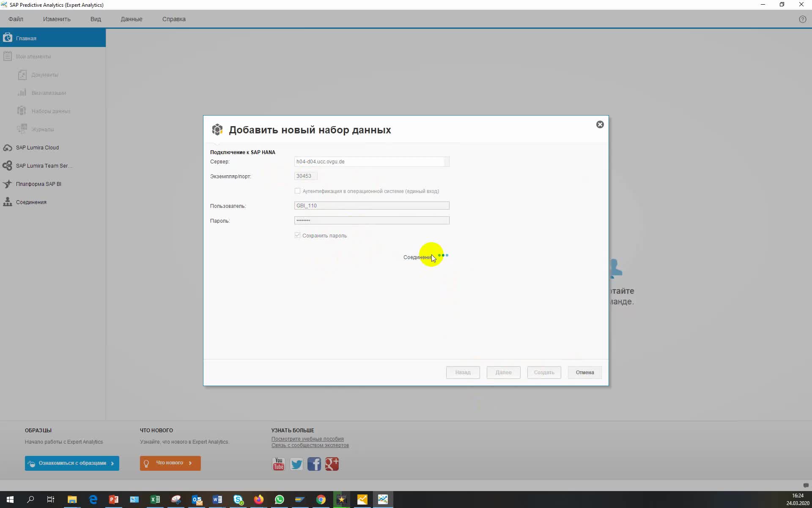Open PowerPoint from the taskbar
The width and height of the screenshot is (812, 508).
point(114,500)
